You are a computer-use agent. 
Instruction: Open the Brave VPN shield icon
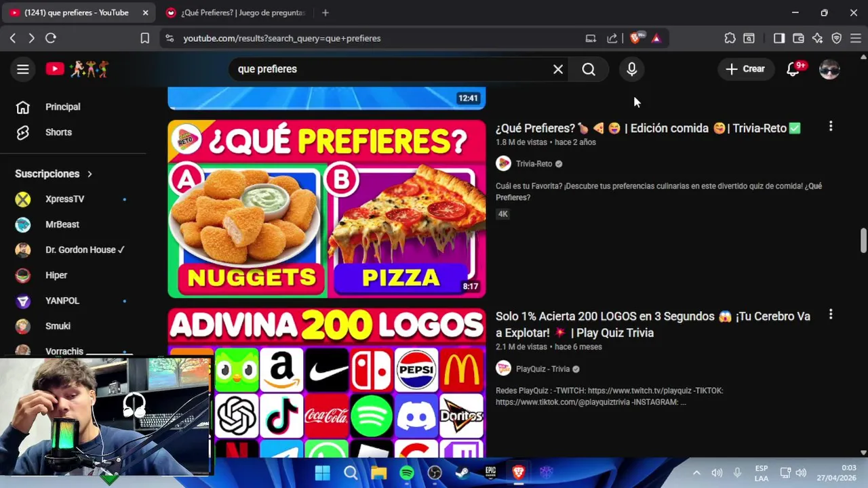[x=836, y=39]
